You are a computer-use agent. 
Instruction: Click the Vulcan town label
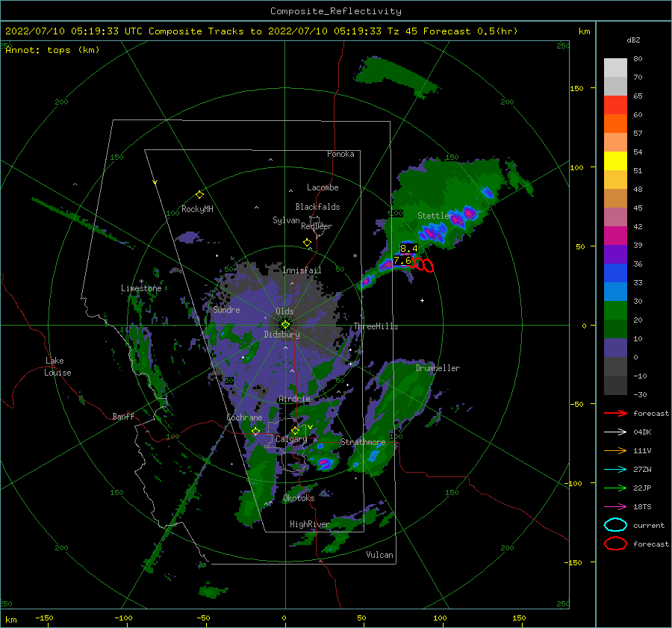(x=379, y=555)
